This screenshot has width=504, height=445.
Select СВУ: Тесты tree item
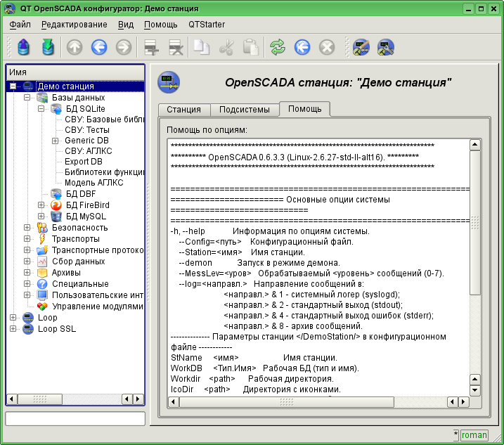point(87,130)
